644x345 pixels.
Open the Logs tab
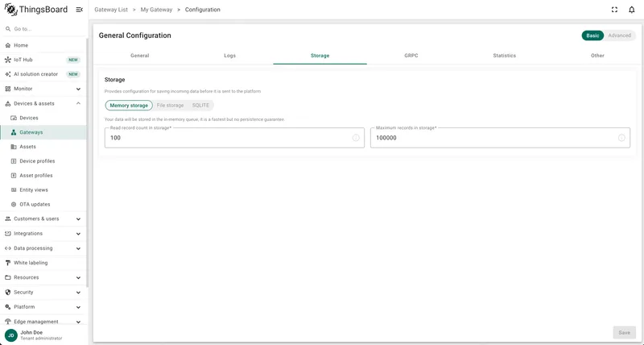[229, 56]
